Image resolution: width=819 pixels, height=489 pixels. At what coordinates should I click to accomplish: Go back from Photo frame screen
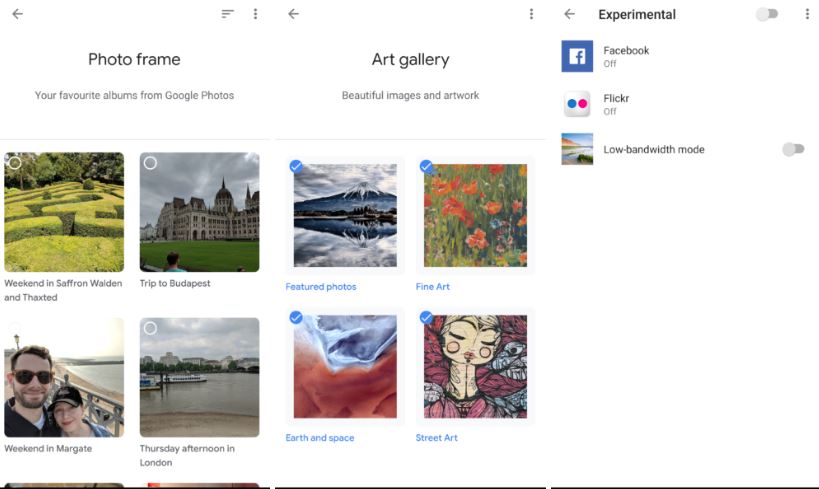[x=17, y=14]
